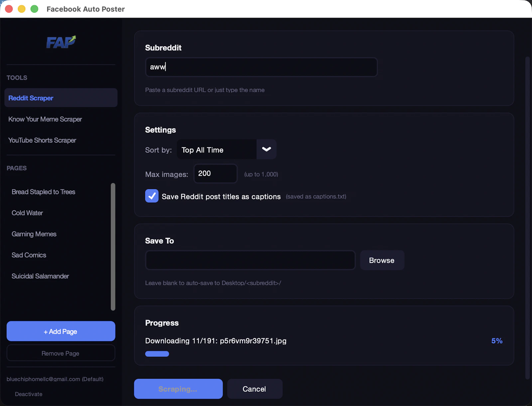Focus the Max images field
The height and width of the screenshot is (406, 532).
click(x=215, y=173)
